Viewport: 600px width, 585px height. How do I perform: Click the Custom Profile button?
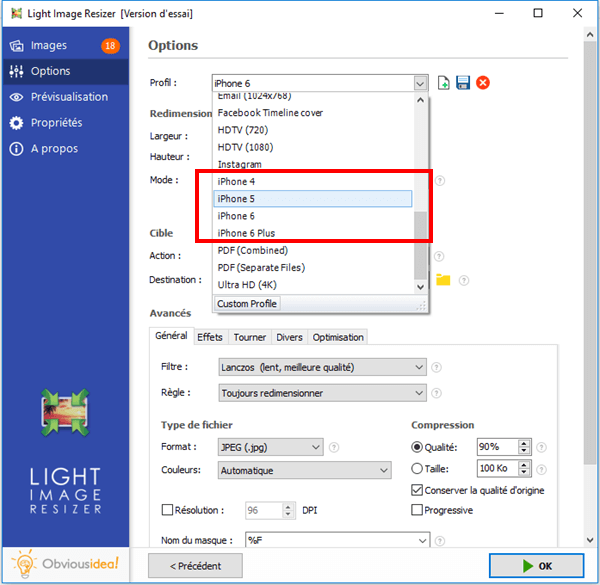pos(247,304)
